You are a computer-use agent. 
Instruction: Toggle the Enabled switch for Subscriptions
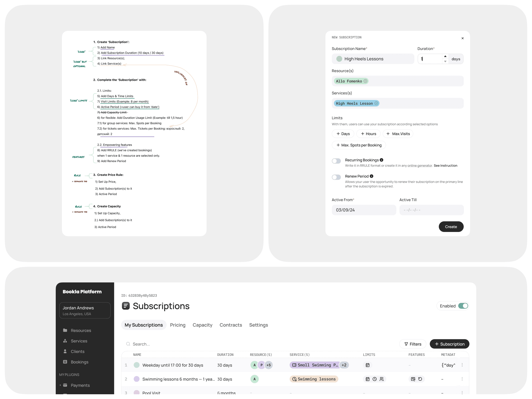(463, 306)
